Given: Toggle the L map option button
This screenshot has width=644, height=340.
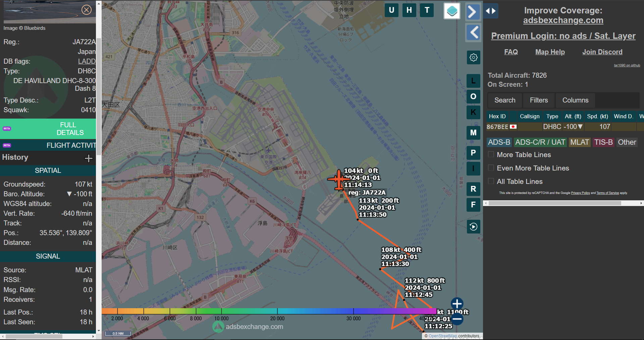Looking at the screenshot, I should 473,81.
